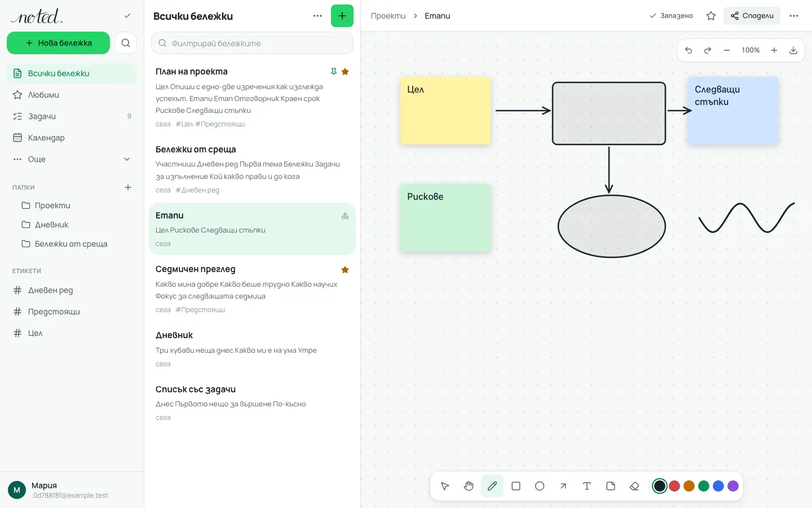Filter by Дневен ред tag
This screenshot has height=508, width=812.
click(72, 290)
